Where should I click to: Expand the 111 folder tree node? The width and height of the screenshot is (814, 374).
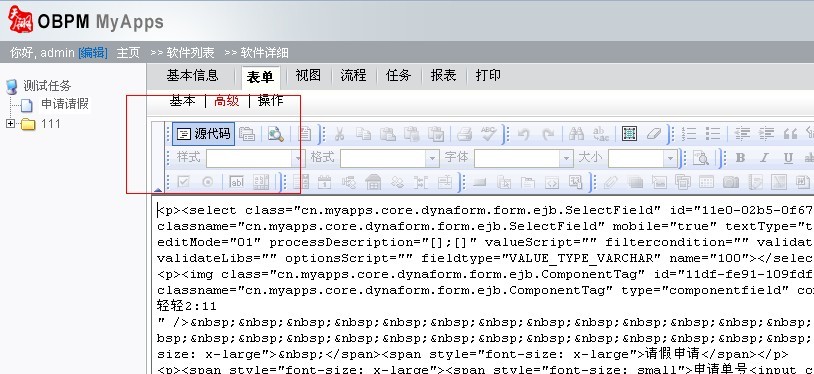pos(10,124)
